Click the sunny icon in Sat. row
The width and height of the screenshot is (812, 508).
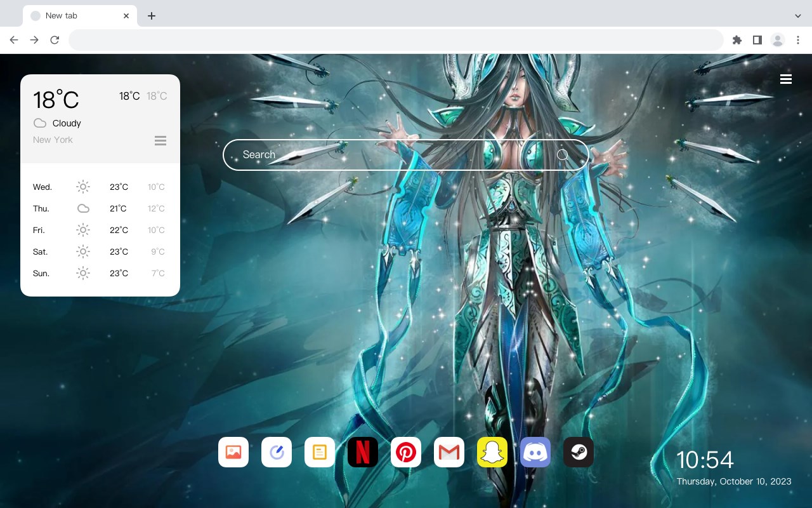[83, 251]
